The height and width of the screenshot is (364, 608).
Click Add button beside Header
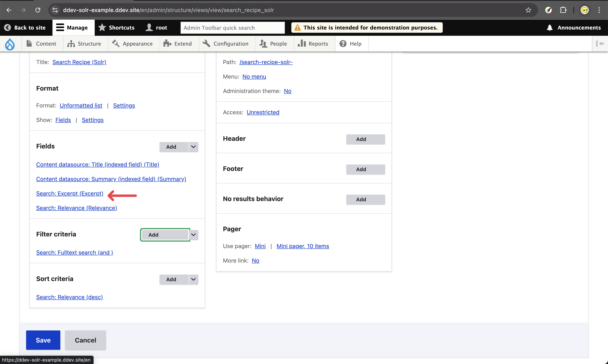pyautogui.click(x=365, y=139)
